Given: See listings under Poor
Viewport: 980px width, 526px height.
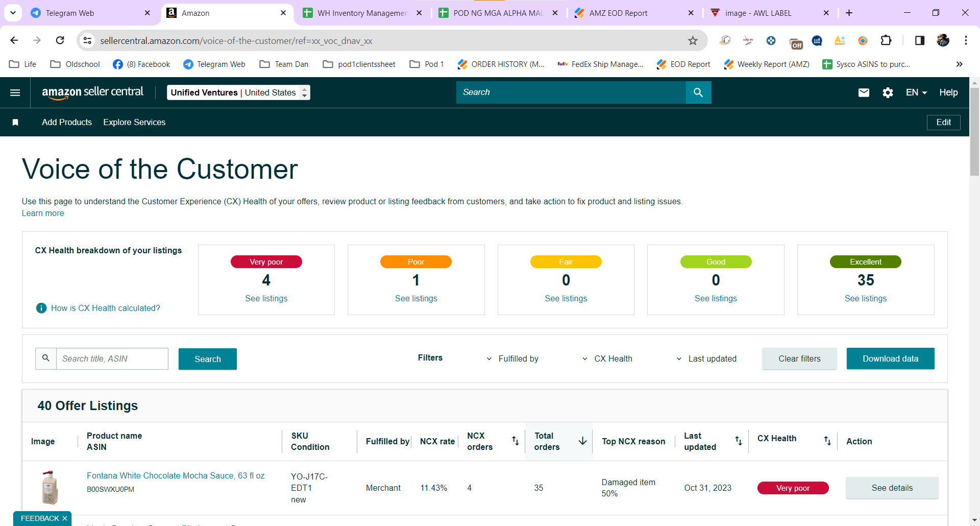Looking at the screenshot, I should click(416, 298).
